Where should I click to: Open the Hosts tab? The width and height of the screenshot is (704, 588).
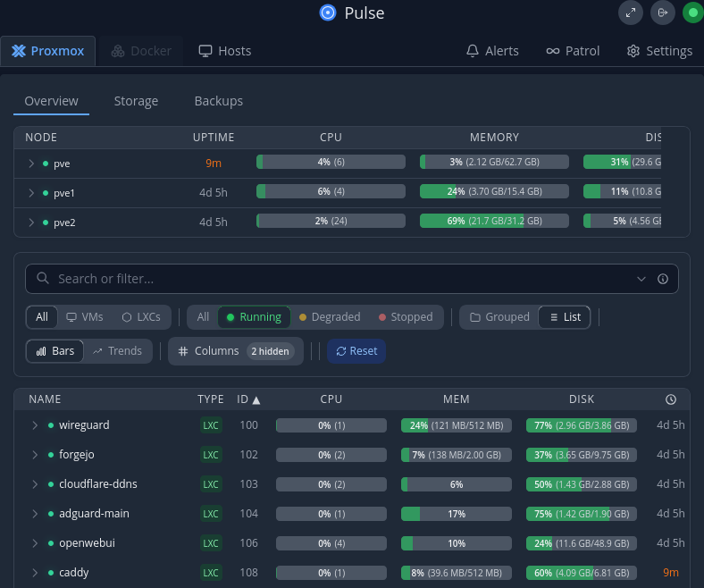225,51
